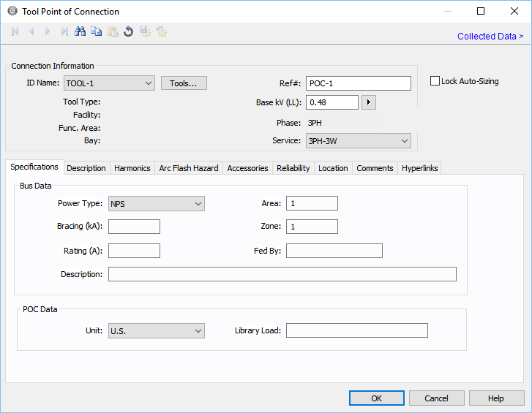This screenshot has width=532, height=413.
Task: Copy data using copy icon
Action: (97, 31)
